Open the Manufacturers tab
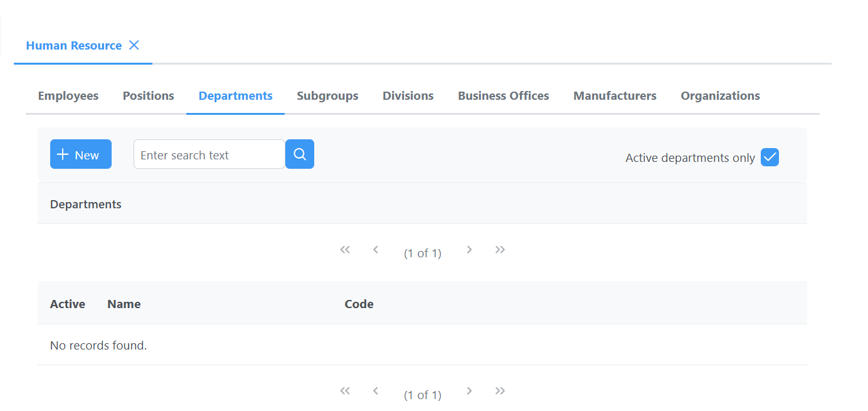The height and width of the screenshot is (411, 868). point(615,96)
